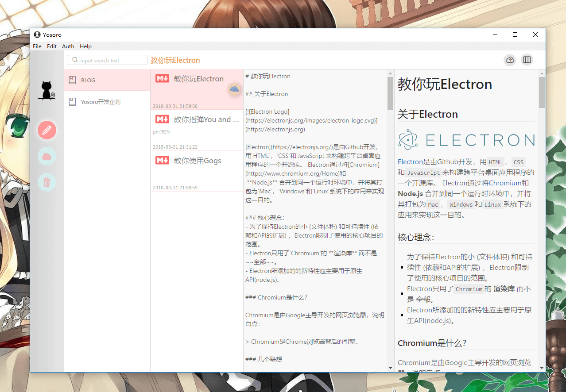Open the Help menu

(x=85, y=46)
